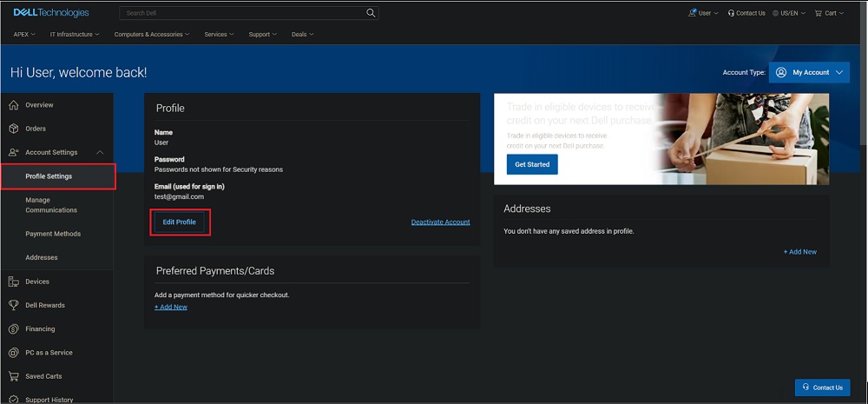Viewport: 868px width, 404px height.
Task: Click the Dell Rewards trophy icon
Action: [14, 305]
